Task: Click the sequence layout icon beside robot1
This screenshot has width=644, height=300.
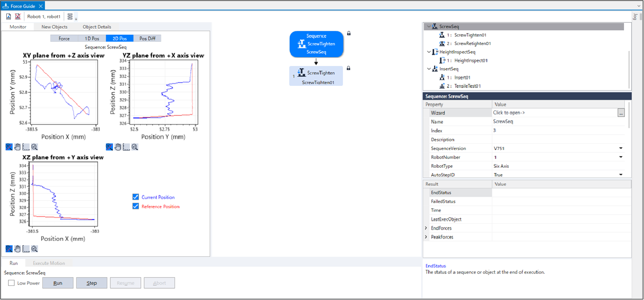Action: [70, 16]
